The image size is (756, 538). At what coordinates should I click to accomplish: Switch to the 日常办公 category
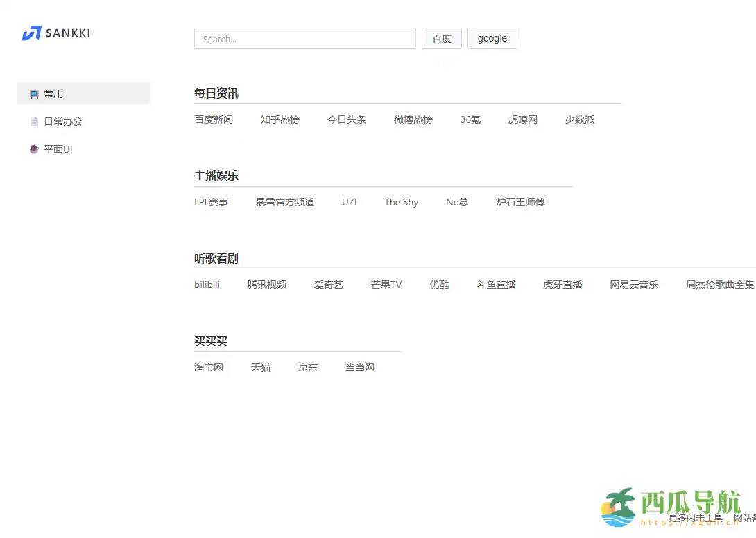pos(62,121)
